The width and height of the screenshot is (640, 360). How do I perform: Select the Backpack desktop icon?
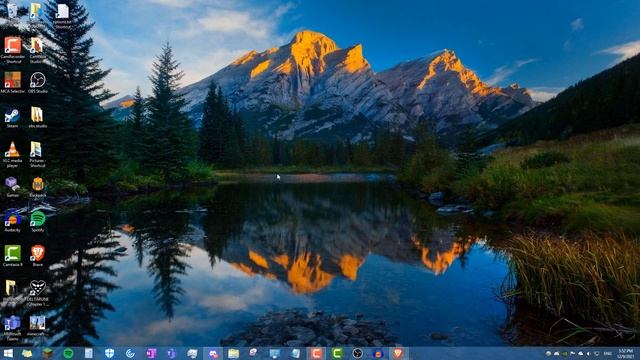38,187
